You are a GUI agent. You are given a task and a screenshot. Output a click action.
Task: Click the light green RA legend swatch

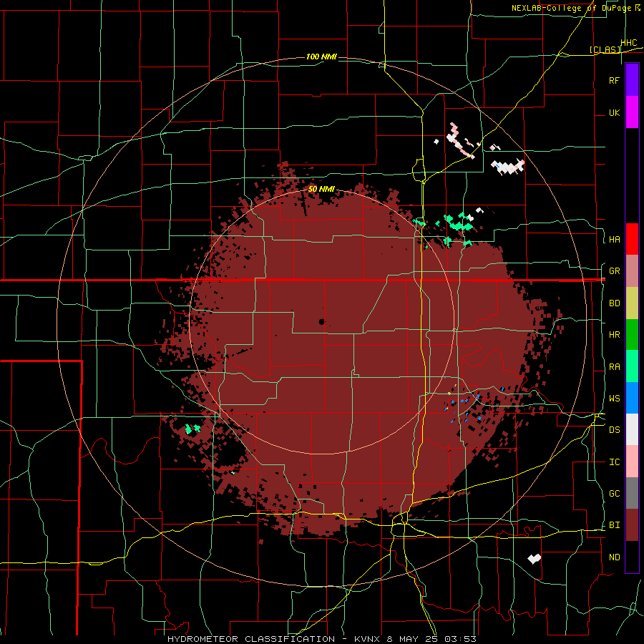632,366
